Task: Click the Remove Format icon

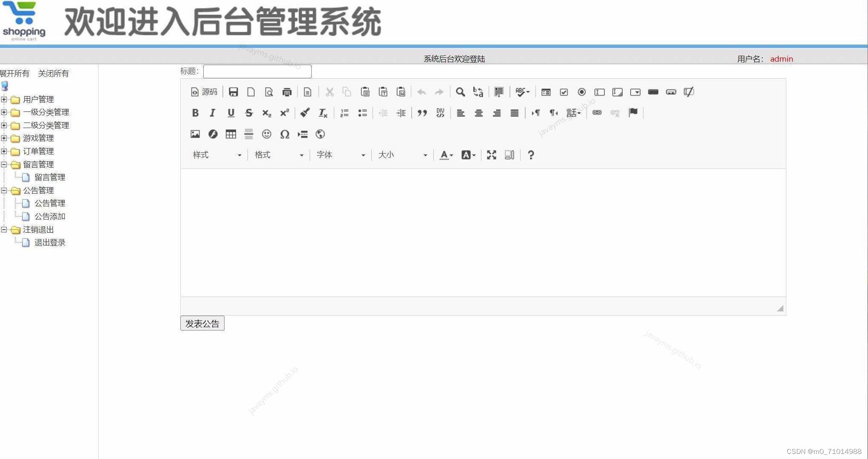Action: tap(323, 113)
